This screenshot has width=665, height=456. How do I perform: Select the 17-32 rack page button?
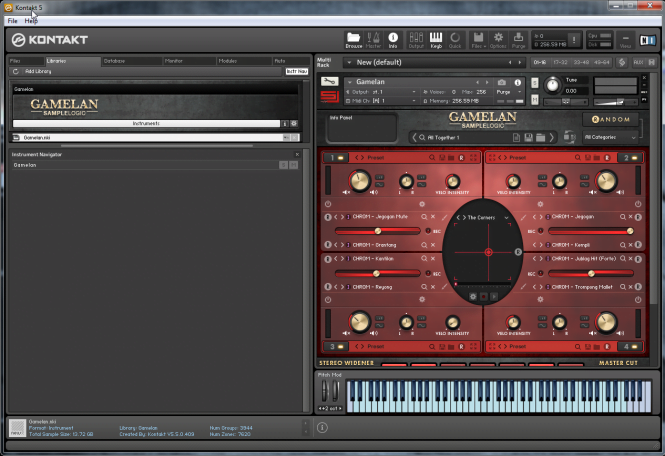click(560, 62)
